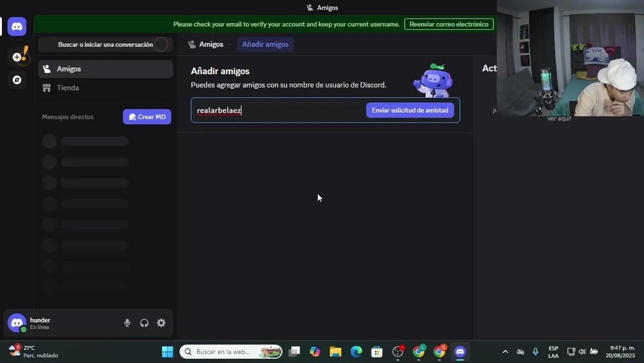Screen dimensions: 644x363
Task: Open File Explorer from the taskbar
Action: tap(336, 352)
